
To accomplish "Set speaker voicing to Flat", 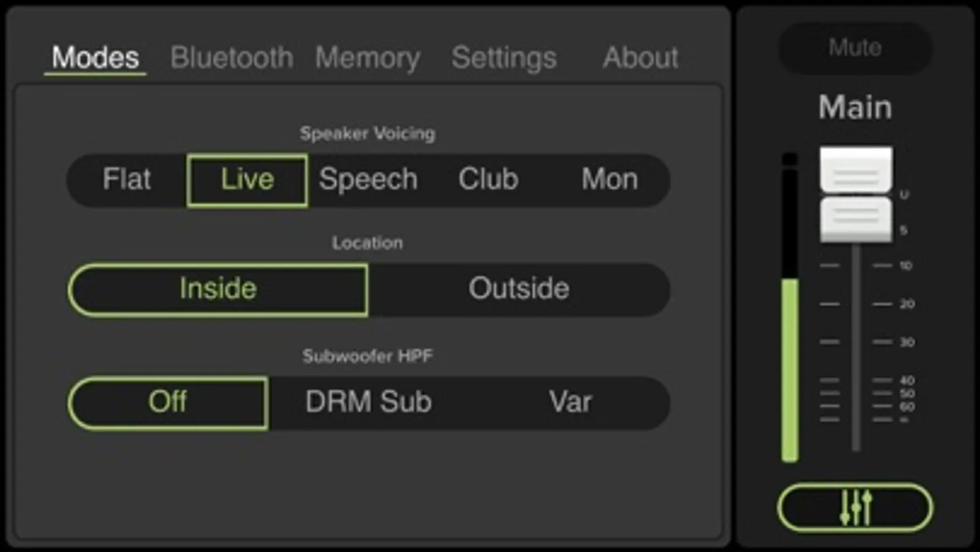I will [127, 180].
